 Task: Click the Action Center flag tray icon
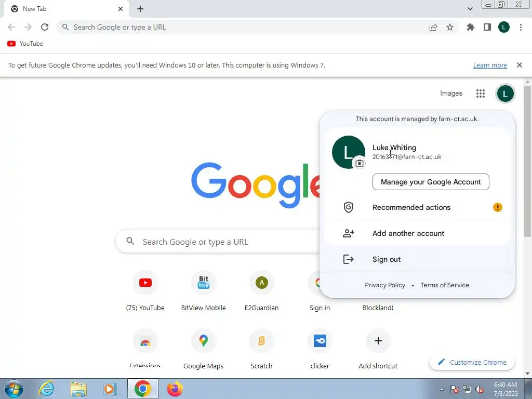[455, 390]
